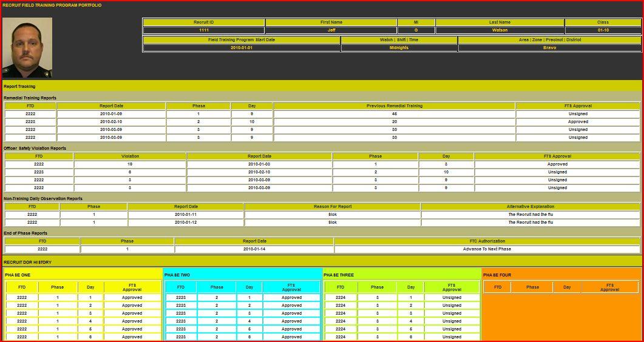Click Approved status in Remedial Training Reports
Image resolution: width=644 pixels, height=342 pixels.
pyautogui.click(x=578, y=122)
